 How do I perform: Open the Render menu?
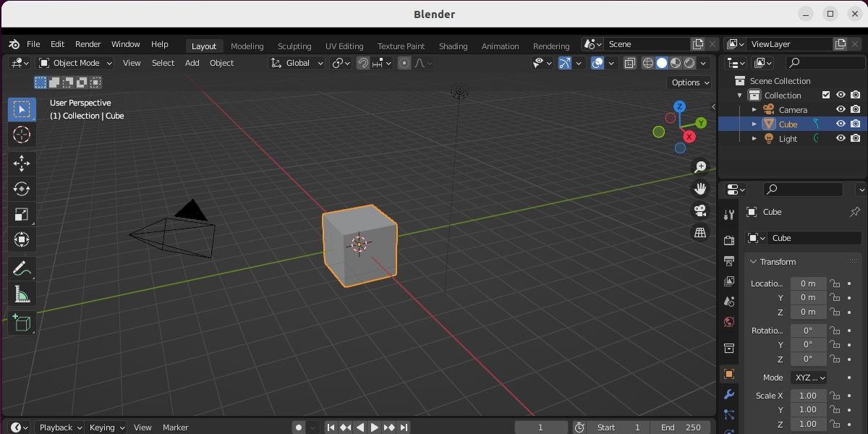[88, 43]
